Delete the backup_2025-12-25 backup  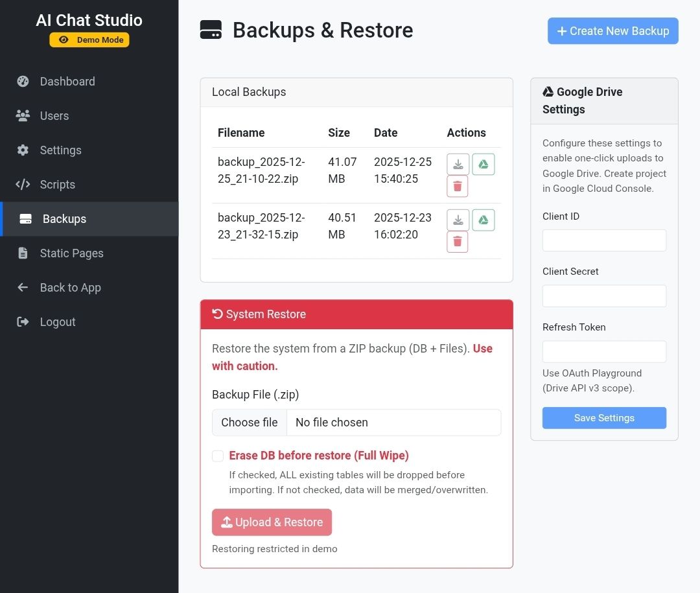[x=458, y=187]
